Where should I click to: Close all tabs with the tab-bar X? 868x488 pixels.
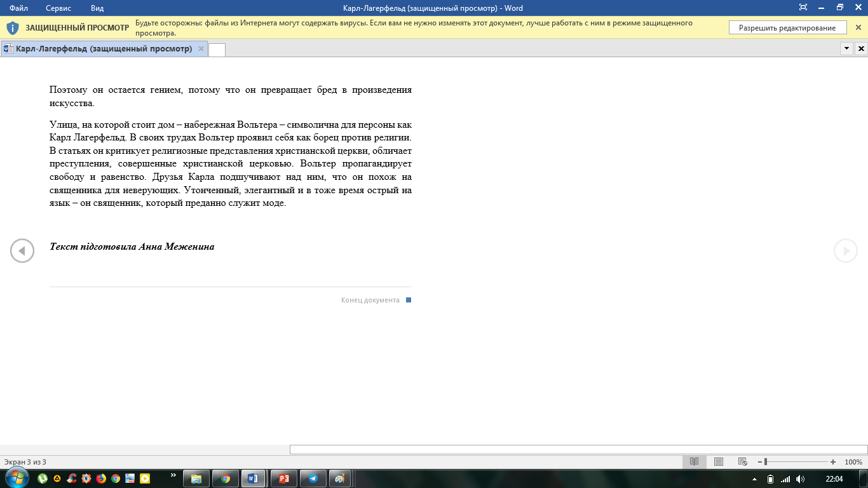(861, 49)
